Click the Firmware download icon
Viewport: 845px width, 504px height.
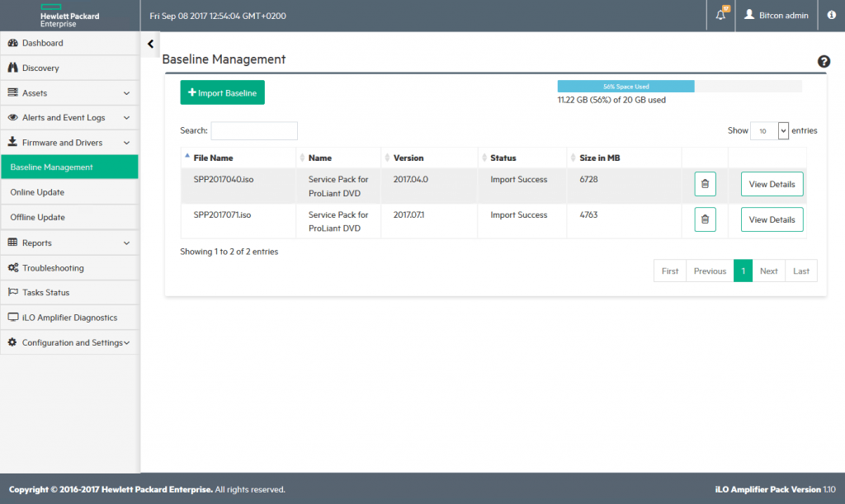[12, 142]
